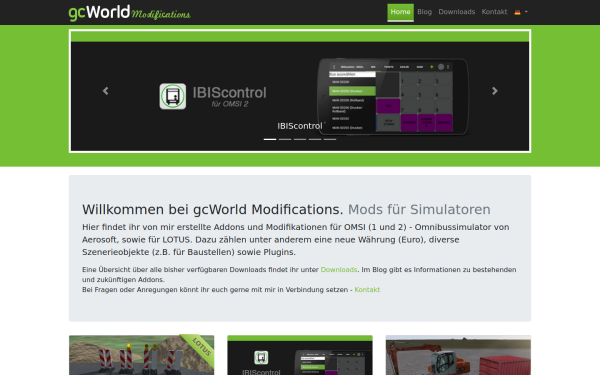The width and height of the screenshot is (600, 375).
Task: Click the gcWorld Modifications logo
Action: point(129,13)
